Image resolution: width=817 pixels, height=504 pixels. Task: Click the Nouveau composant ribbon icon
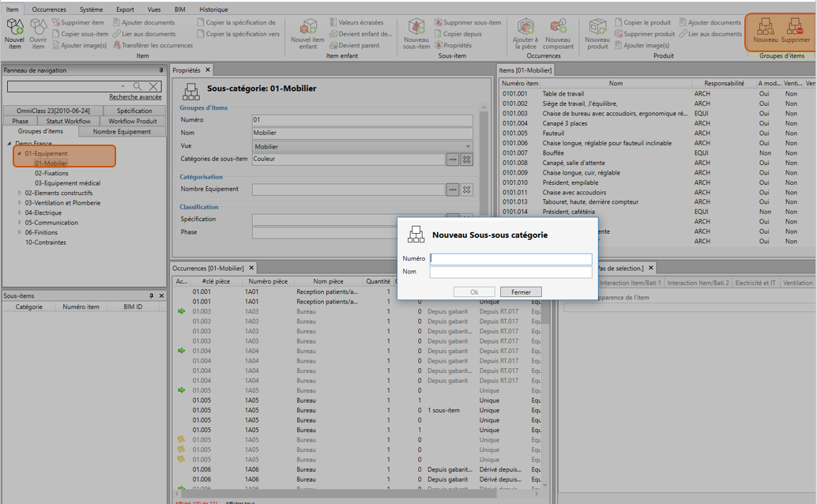point(558,33)
